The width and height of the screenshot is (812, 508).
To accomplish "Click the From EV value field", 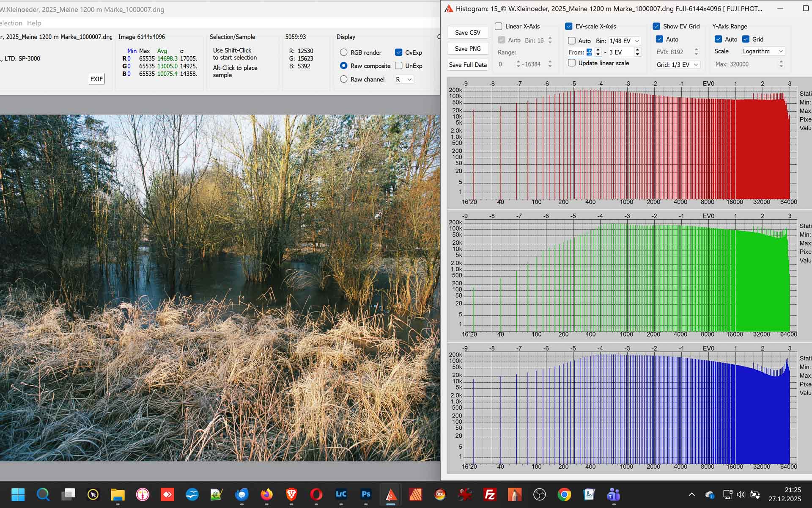I will (x=589, y=52).
